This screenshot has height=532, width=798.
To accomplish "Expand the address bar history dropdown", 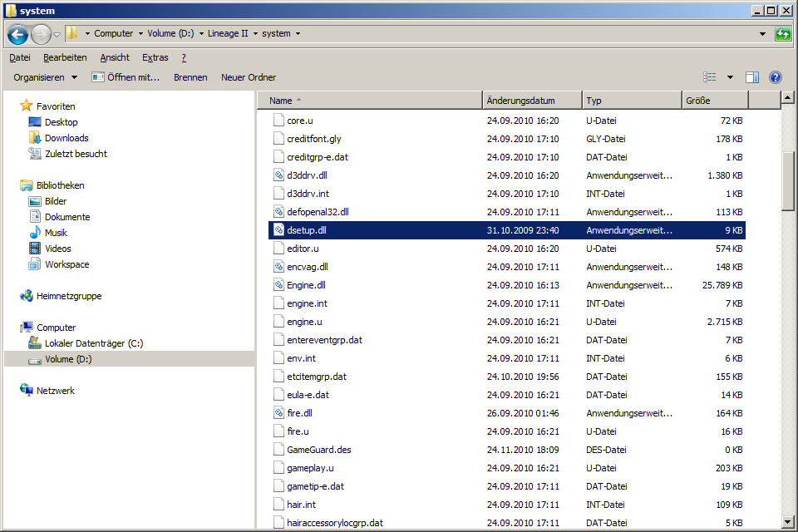I will (x=762, y=34).
